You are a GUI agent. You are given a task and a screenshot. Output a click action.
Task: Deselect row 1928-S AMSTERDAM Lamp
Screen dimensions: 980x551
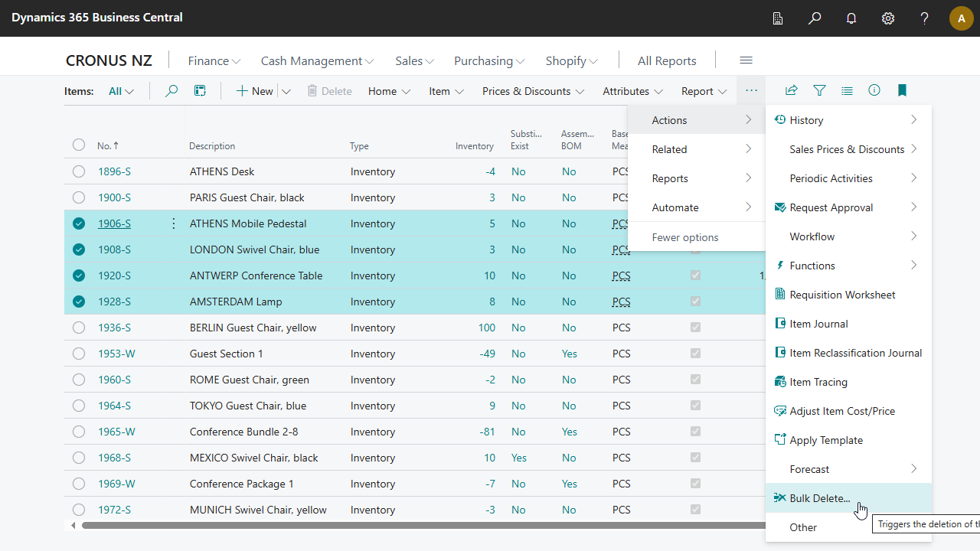(79, 302)
